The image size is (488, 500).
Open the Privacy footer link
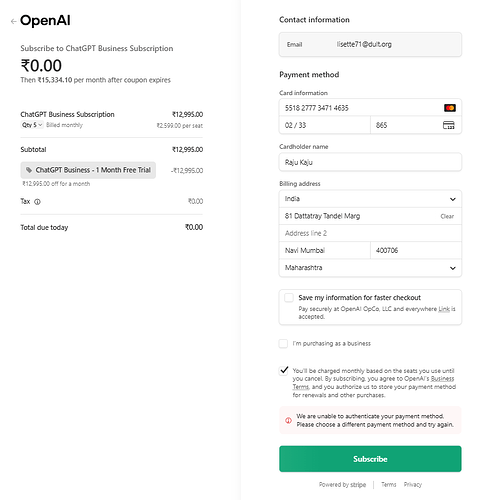413,485
